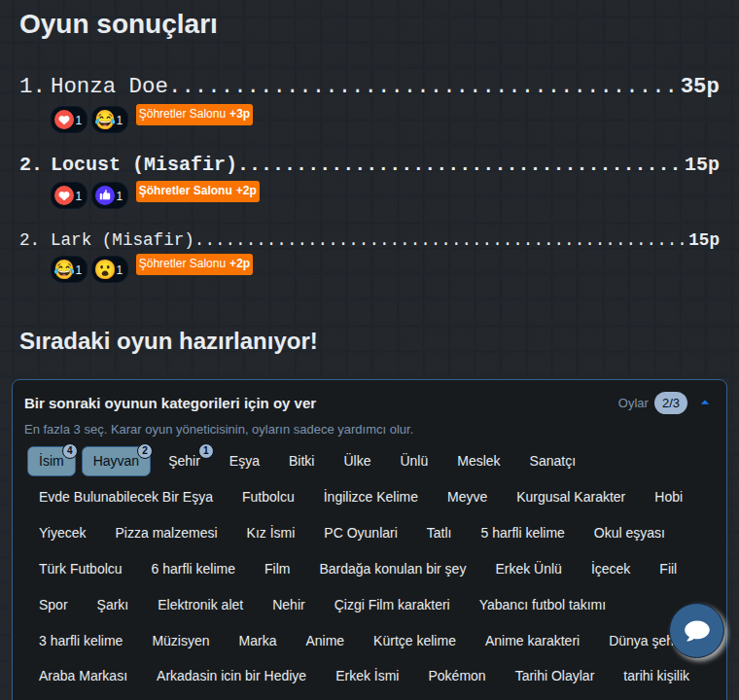The image size is (739, 700).
Task: Choose the 5 harfli kelime category
Action: (x=522, y=533)
